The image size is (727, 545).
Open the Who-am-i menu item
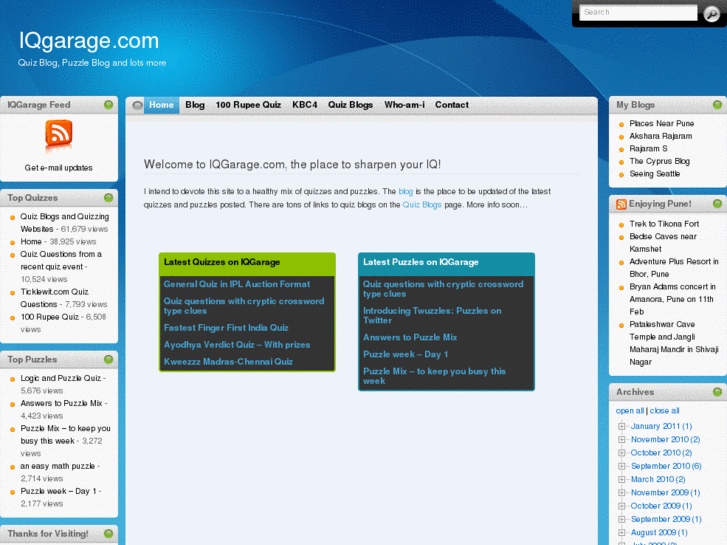[404, 105]
